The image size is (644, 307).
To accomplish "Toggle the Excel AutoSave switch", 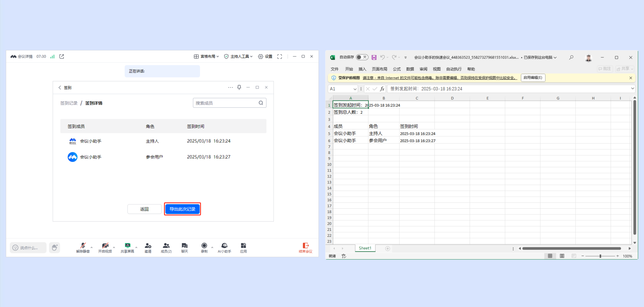I will (x=362, y=57).
